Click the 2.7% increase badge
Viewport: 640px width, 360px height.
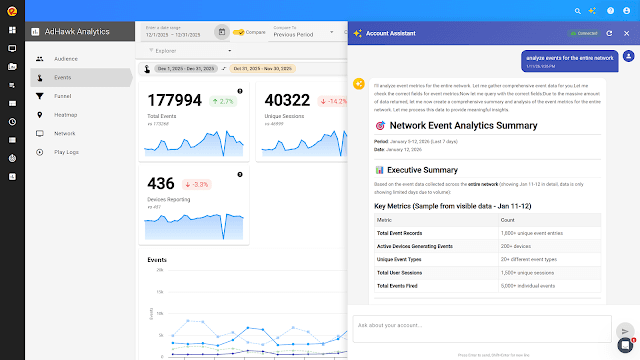pos(223,101)
